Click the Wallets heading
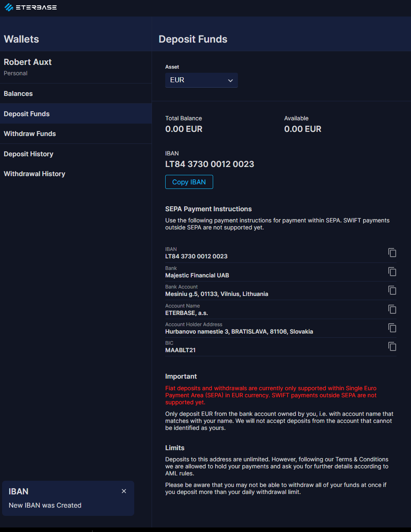Screen dimensions: 411x532 pos(21,39)
